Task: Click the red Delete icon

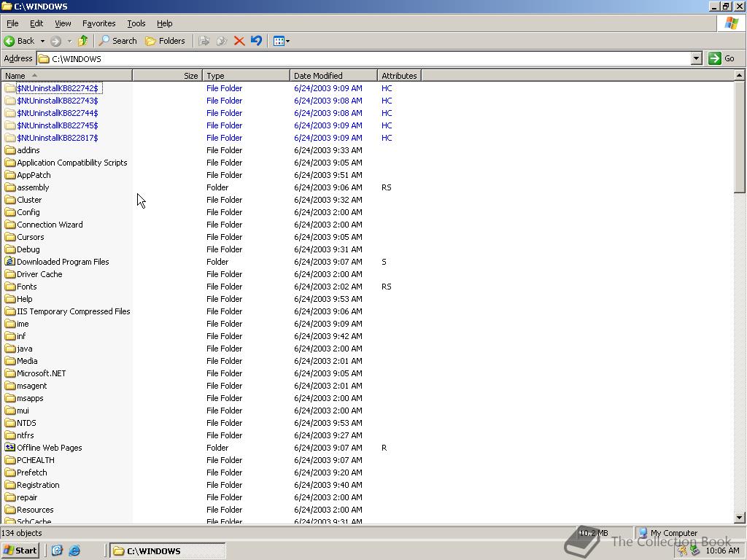Action: (239, 41)
